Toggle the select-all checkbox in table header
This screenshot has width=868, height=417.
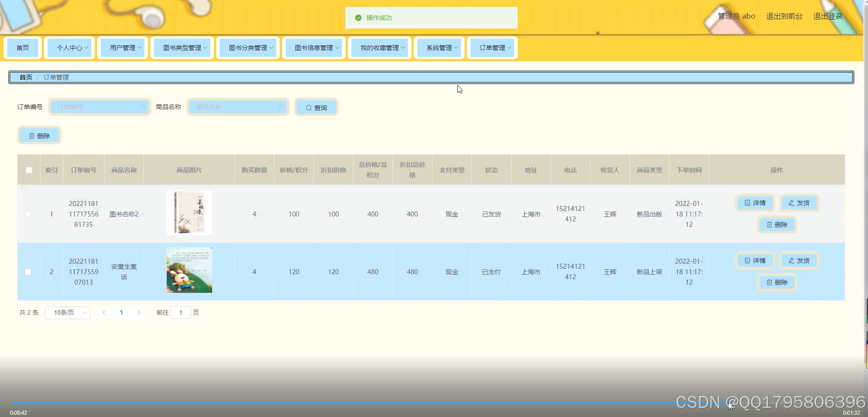[29, 170]
